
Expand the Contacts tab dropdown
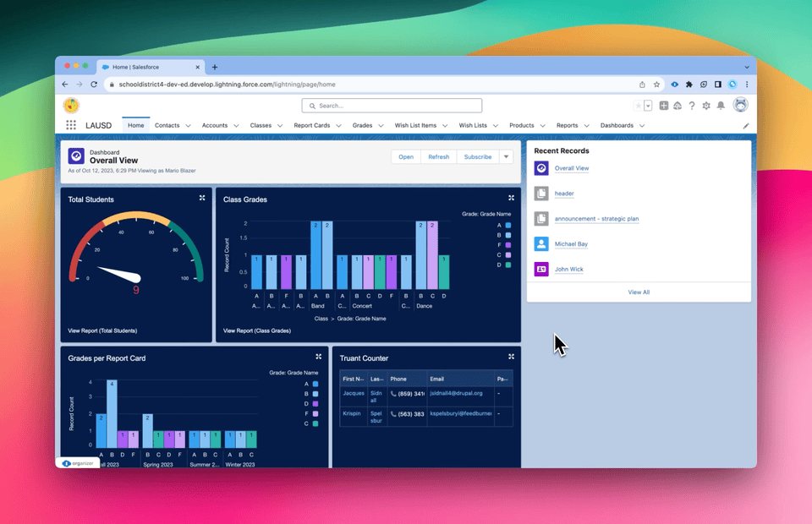point(188,126)
